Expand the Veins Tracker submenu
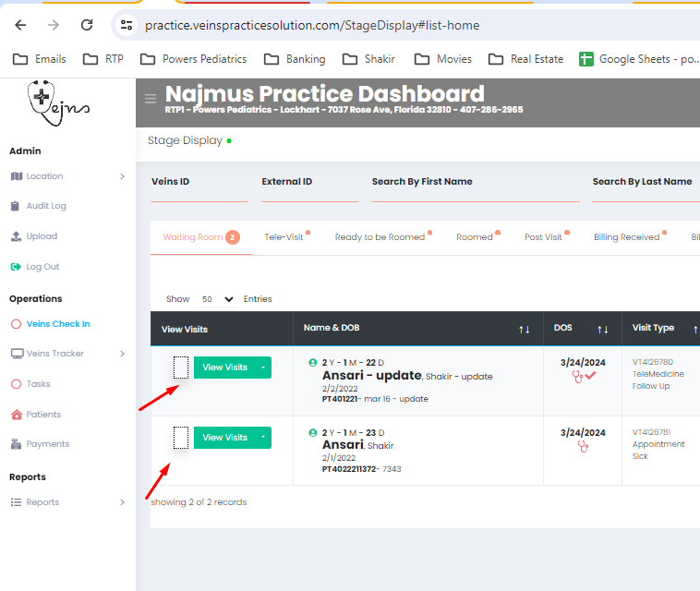The height and width of the screenshot is (591, 700). (122, 354)
